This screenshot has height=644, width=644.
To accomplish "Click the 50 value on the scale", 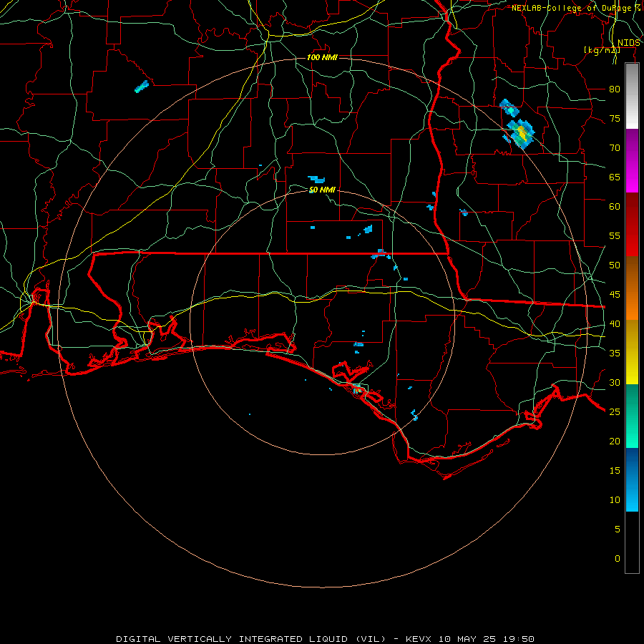I will 615,265.
